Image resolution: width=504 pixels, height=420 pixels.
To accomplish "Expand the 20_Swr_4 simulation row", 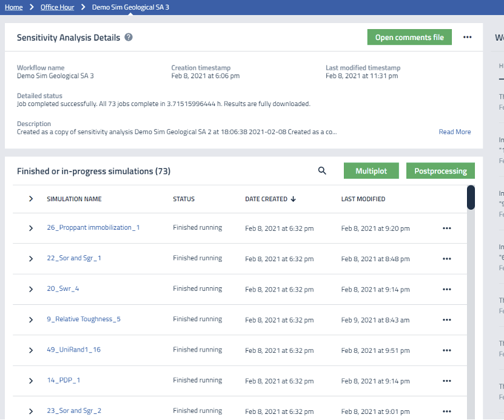I will (x=31, y=290).
